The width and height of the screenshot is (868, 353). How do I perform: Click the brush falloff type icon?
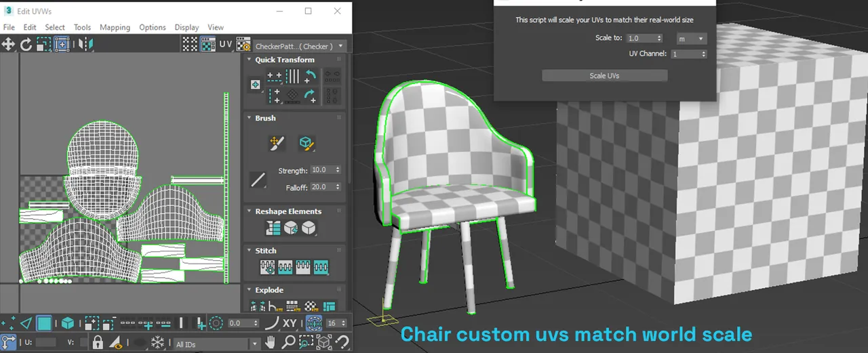[x=258, y=180]
